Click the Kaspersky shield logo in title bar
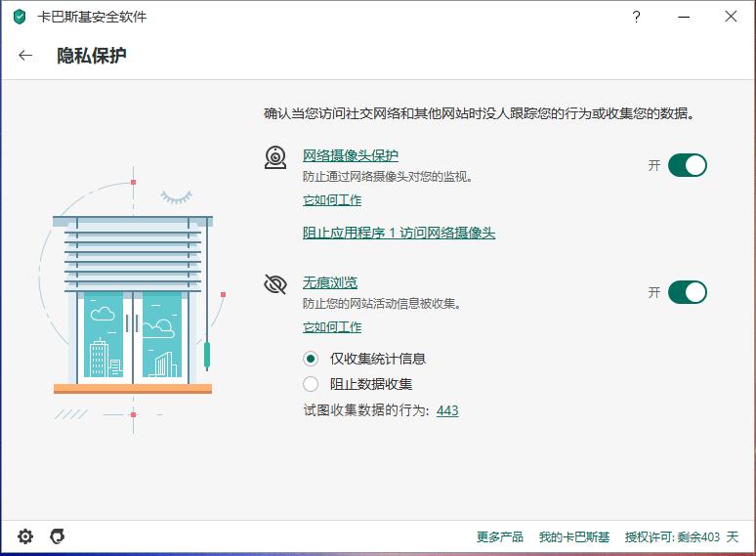 [x=20, y=17]
